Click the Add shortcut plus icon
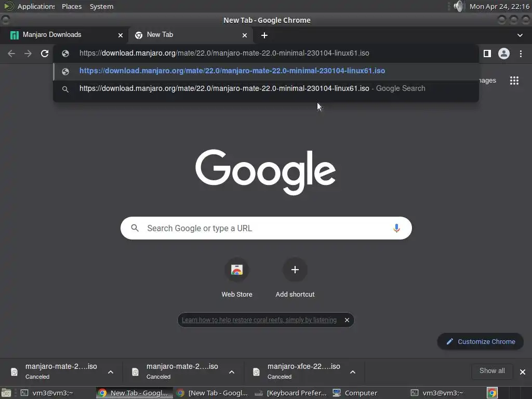 [295, 270]
